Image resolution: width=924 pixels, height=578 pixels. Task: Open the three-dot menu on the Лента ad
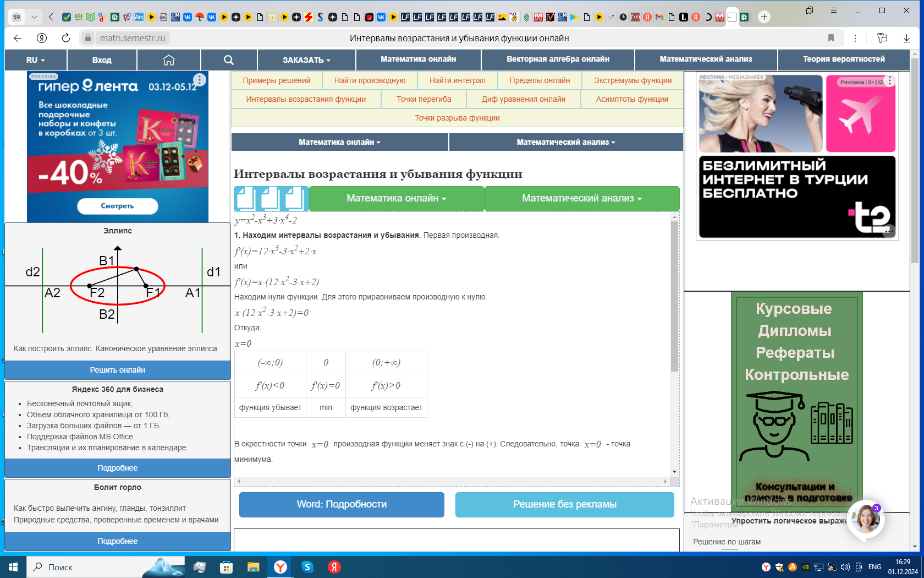tap(200, 80)
